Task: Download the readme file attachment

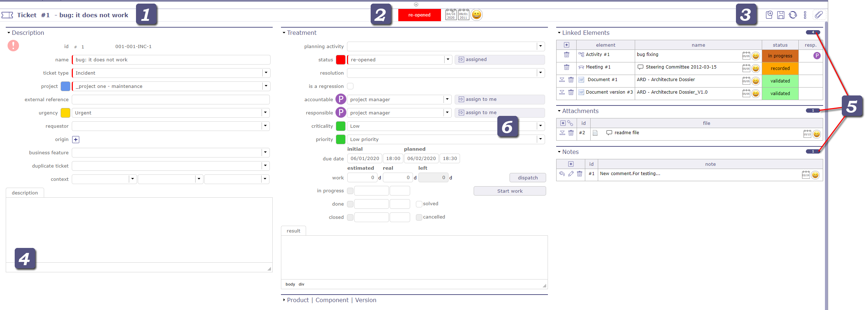Action: (562, 133)
